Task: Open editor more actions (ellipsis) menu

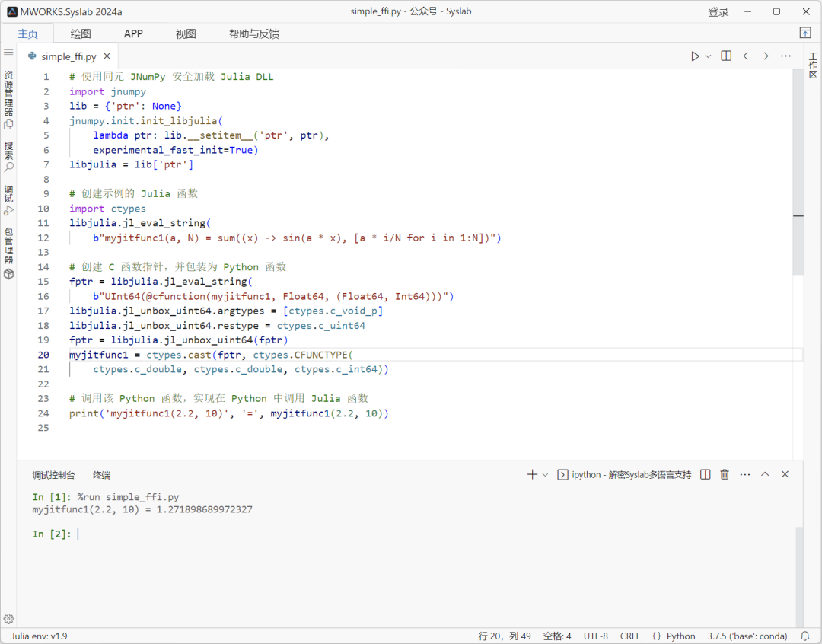Action: pos(786,56)
